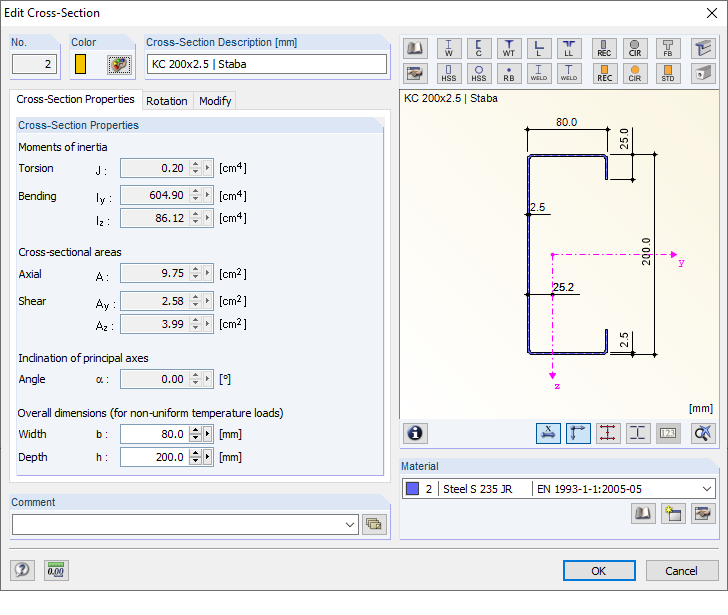This screenshot has height=615, width=728.
Task: Open arrow menu beside Angle α value
Action: click(x=208, y=379)
